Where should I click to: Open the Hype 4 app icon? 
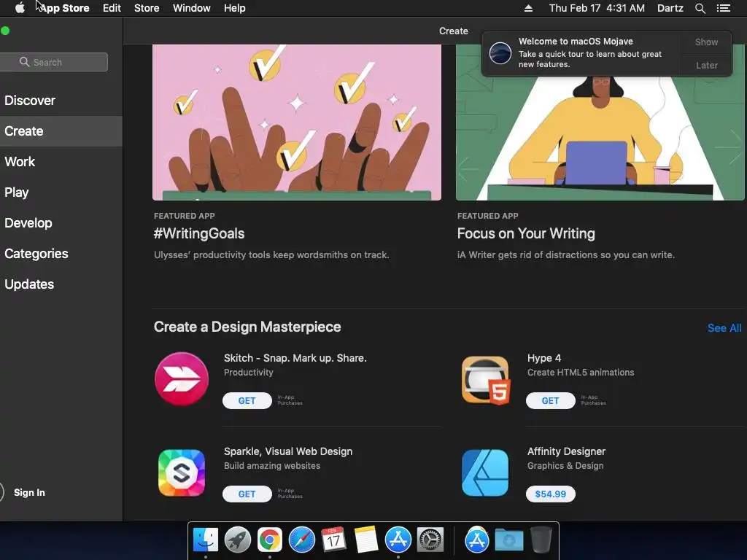coord(485,379)
